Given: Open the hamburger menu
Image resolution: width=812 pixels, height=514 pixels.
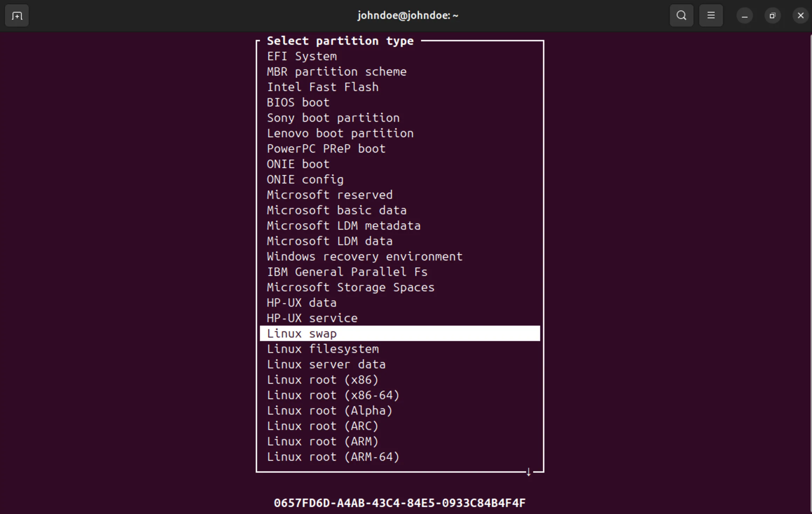Looking at the screenshot, I should pyautogui.click(x=711, y=16).
